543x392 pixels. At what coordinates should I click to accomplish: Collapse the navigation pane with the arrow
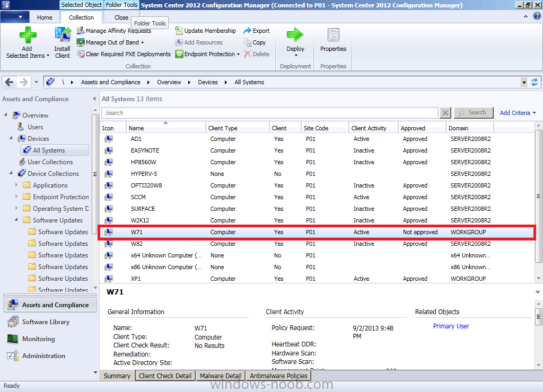[x=94, y=99]
